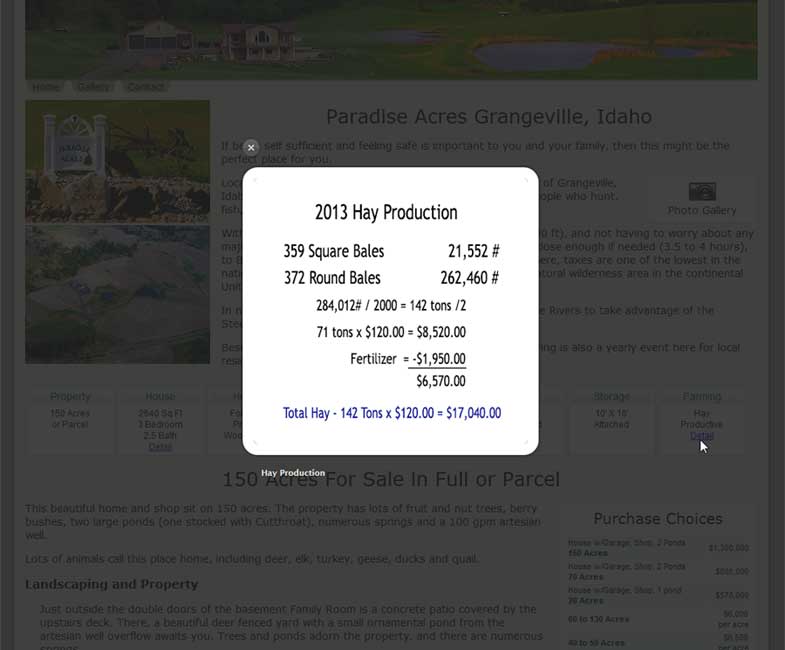Click the 'Landscaping and Property' subheading

tap(112, 584)
